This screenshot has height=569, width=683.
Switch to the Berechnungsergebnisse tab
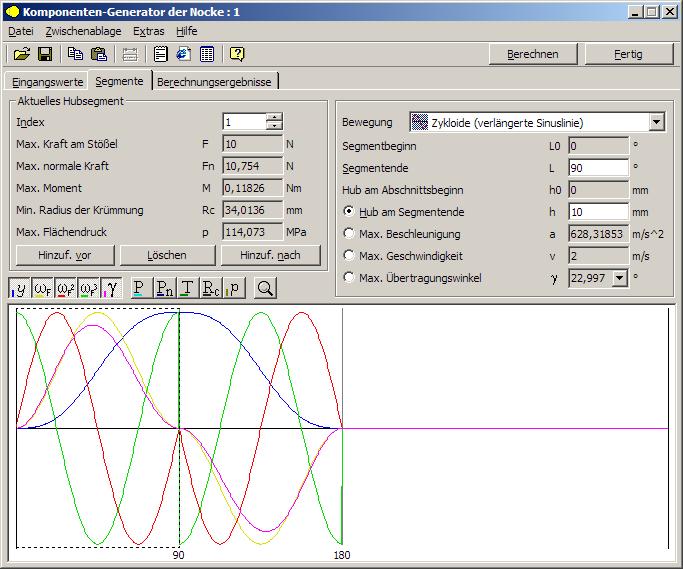[214, 82]
